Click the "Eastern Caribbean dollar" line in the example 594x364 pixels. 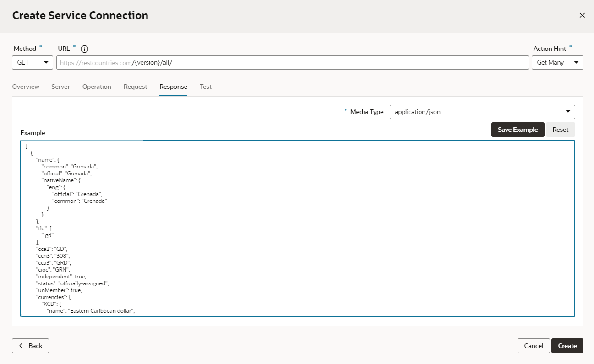[91, 311]
